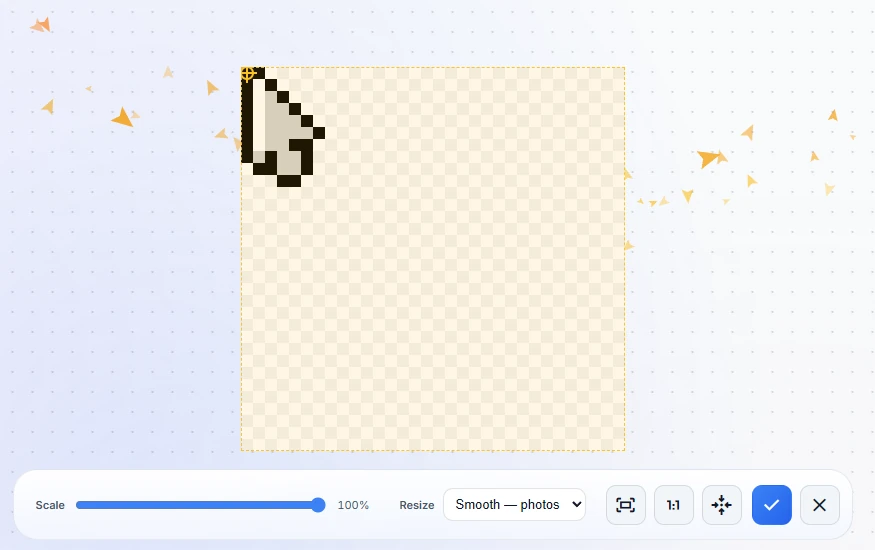The image size is (875, 550).
Task: Click the Resize label
Action: tap(417, 505)
